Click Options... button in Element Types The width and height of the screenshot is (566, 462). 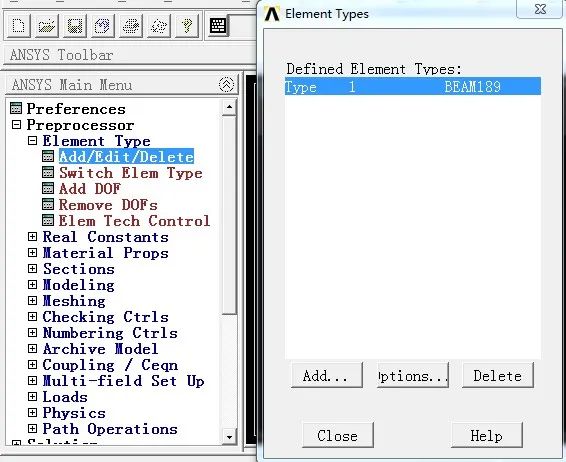pos(413,376)
